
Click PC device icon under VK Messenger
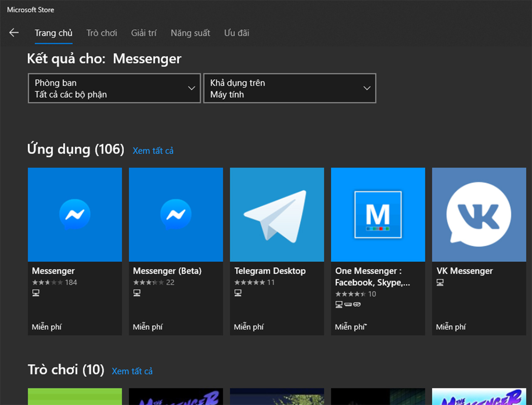click(440, 282)
